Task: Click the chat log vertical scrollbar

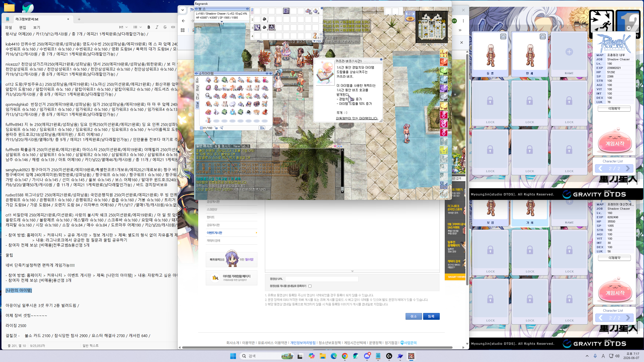Action: pyautogui.click(x=342, y=171)
